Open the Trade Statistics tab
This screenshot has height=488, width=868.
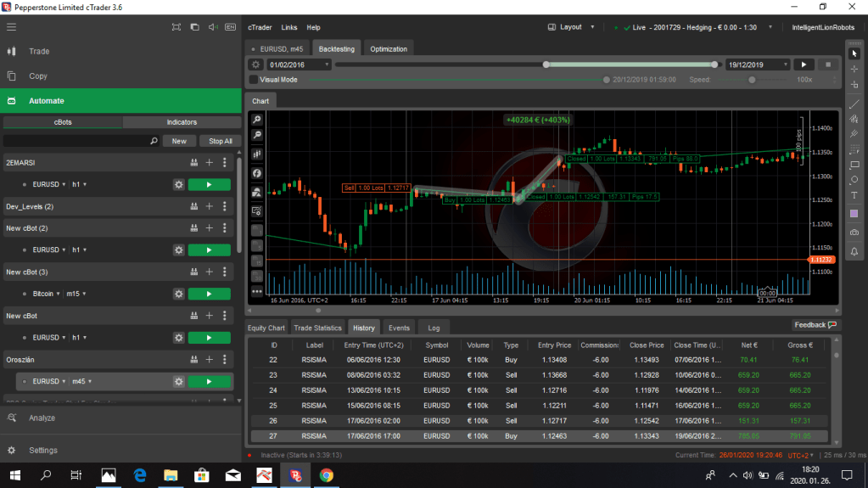click(317, 328)
